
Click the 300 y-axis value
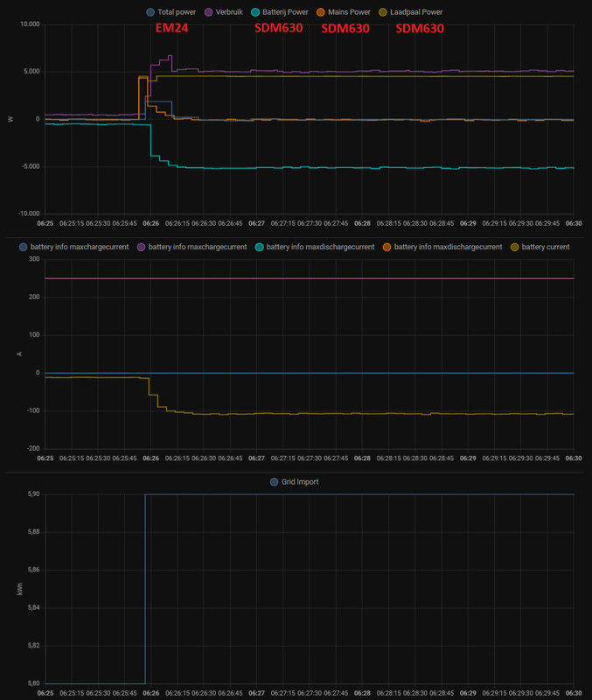click(x=34, y=259)
